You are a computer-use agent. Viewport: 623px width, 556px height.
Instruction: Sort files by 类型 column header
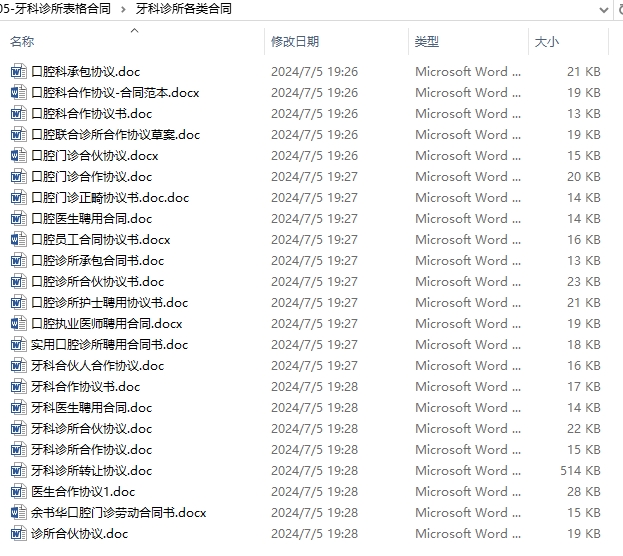(427, 42)
